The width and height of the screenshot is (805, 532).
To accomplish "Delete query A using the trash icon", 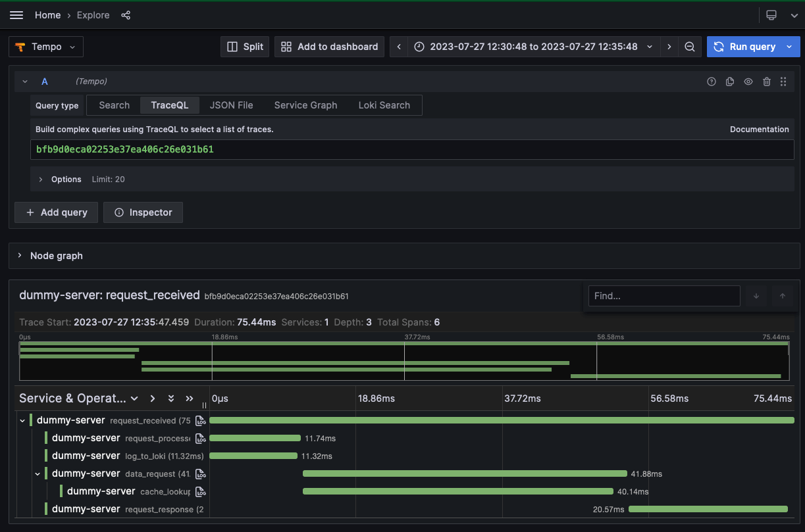I will (767, 82).
